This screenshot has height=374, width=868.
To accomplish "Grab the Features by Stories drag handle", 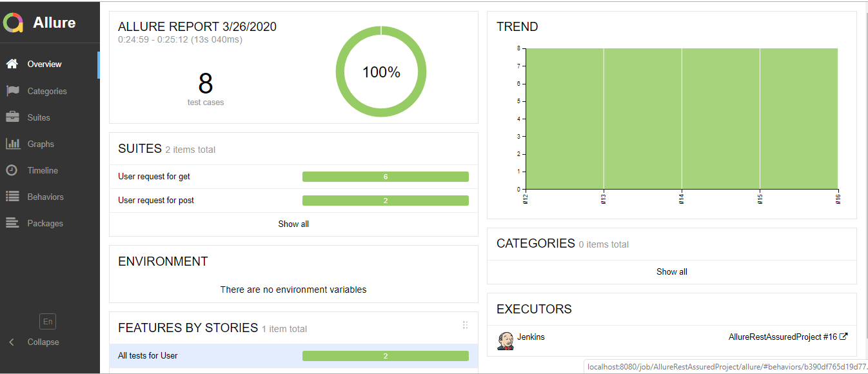I will coord(465,325).
